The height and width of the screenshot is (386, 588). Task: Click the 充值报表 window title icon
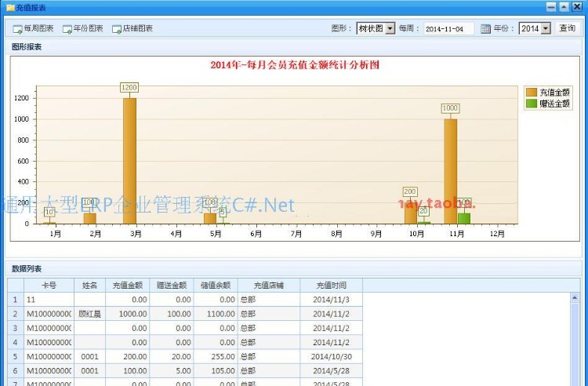click(x=9, y=6)
